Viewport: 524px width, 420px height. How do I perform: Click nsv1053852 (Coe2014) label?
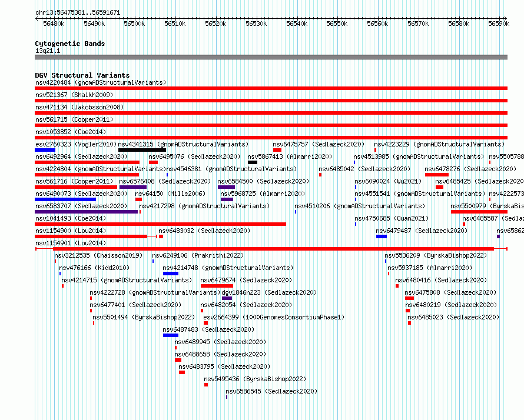coord(71,132)
